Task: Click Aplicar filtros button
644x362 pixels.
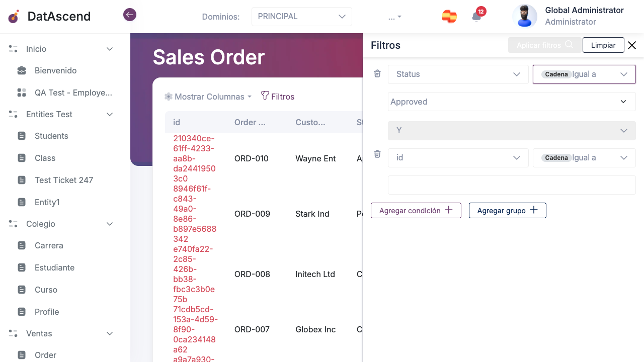Action: tap(545, 45)
